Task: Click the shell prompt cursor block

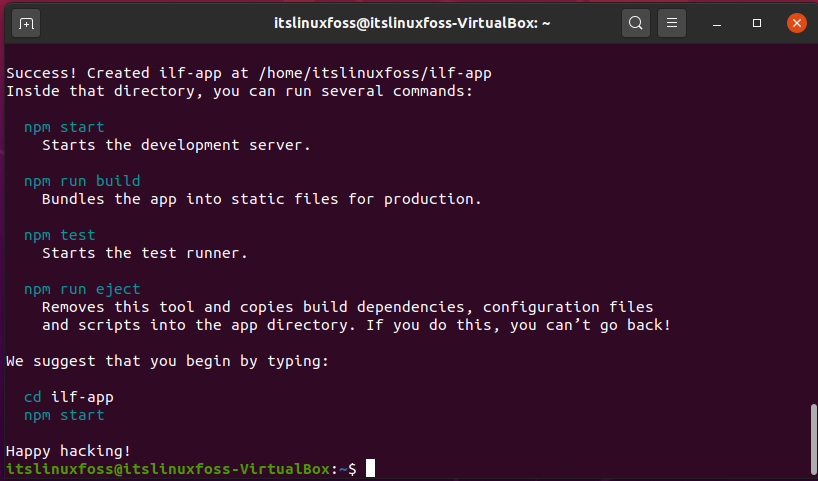Action: click(x=370, y=468)
